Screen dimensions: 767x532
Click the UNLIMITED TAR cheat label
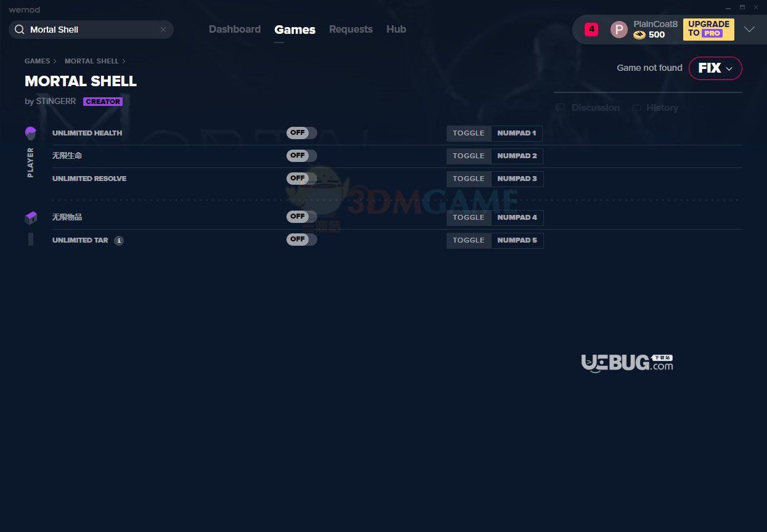(80, 240)
